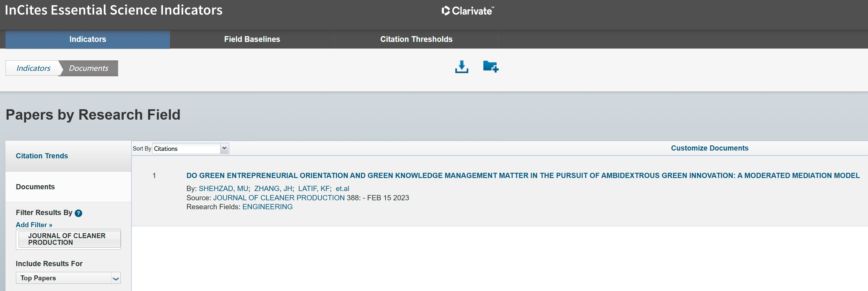Click the save to folder icon
Screen dimensions: 868x291
click(490, 67)
